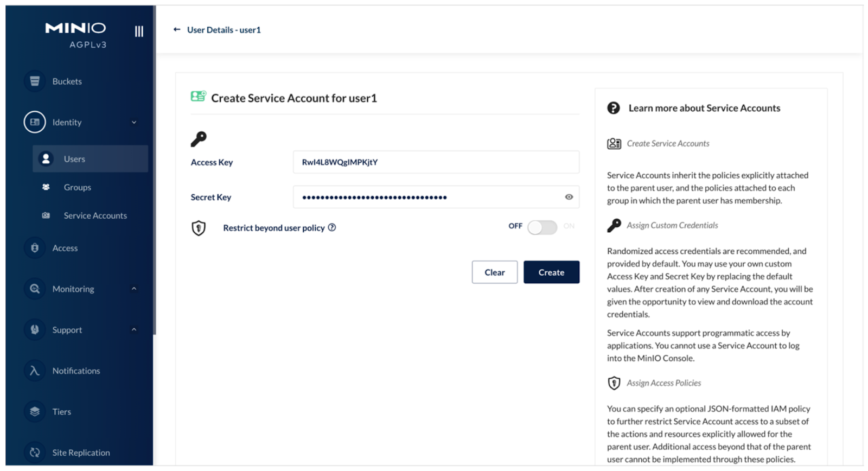Select the Users menu item
This screenshot has width=868, height=471.
coord(74,159)
